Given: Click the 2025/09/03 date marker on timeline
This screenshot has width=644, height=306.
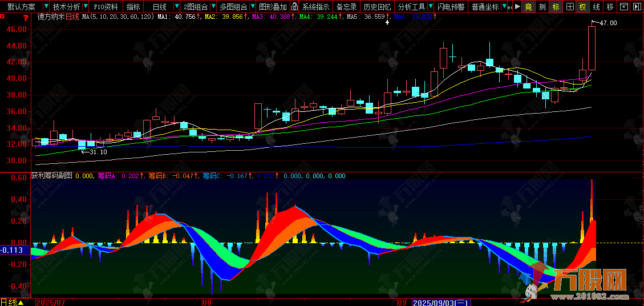Looking at the screenshot, I should point(440,301).
